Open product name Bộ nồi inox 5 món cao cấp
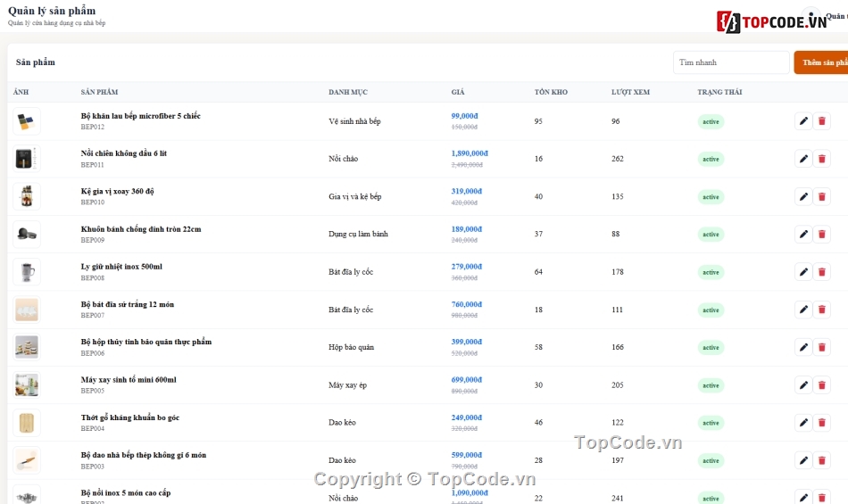 [126, 492]
